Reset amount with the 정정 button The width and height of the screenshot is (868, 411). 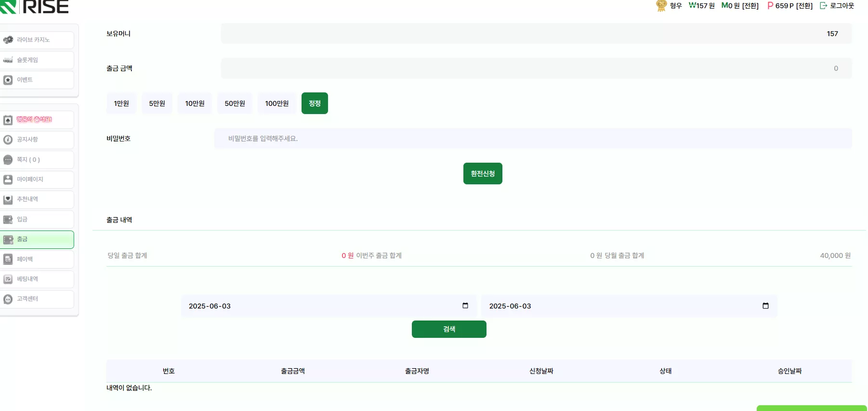315,103
